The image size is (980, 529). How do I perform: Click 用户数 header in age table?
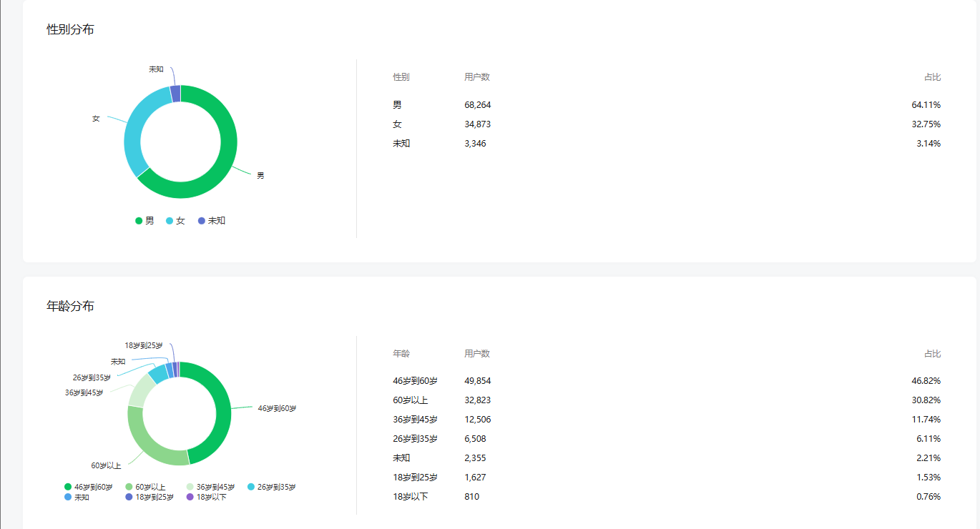477,354
